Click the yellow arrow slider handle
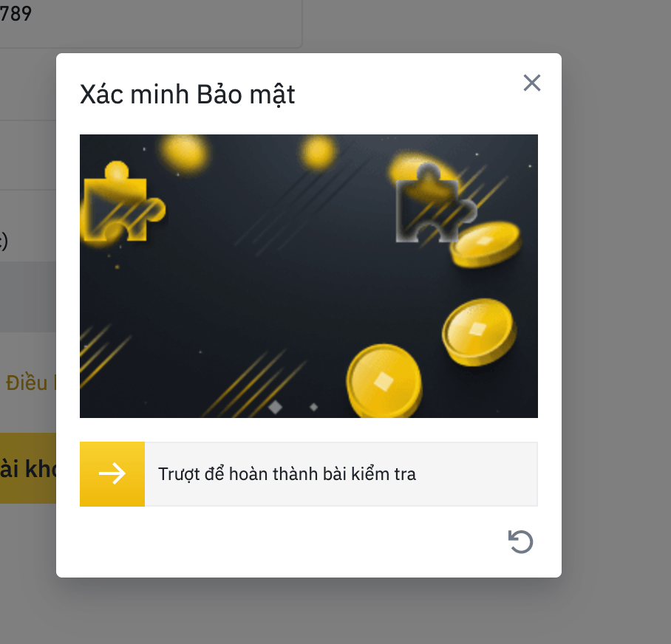 (112, 474)
